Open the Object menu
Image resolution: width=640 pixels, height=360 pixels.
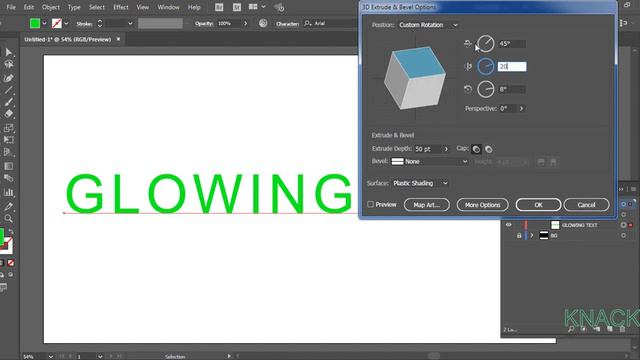click(51, 7)
